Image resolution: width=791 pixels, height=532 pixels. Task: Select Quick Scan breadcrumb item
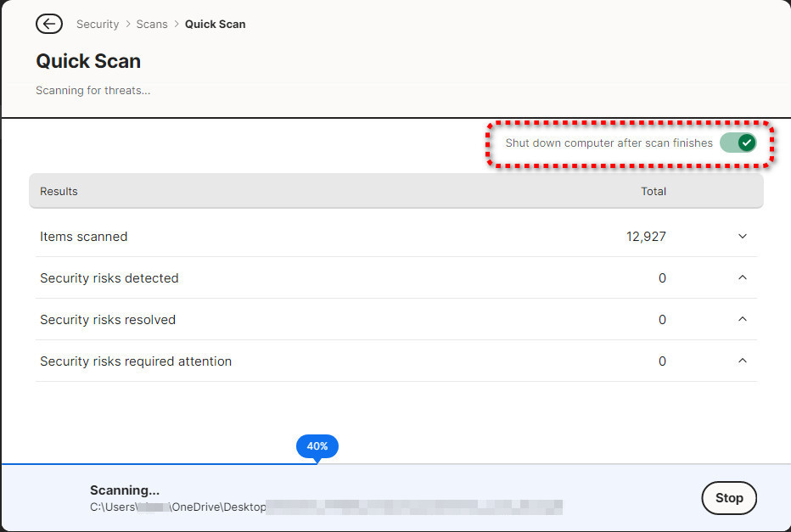pos(216,24)
